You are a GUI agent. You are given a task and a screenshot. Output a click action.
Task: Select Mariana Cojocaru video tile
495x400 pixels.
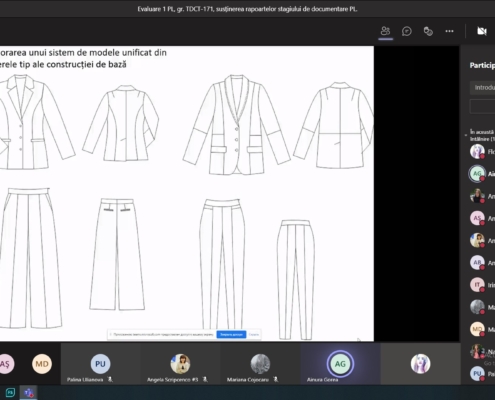tap(260, 364)
